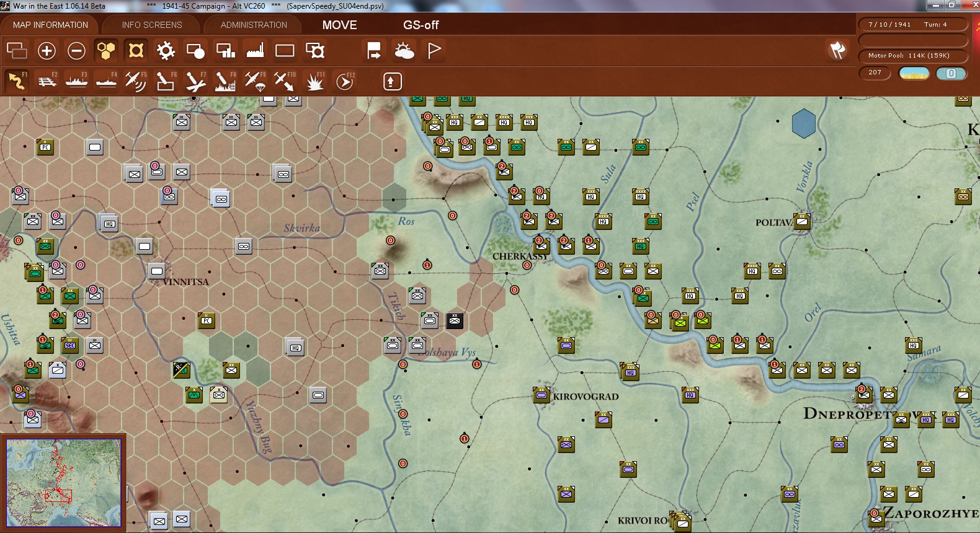This screenshot has width=980, height=533.
Task: Click the F12 circled arrow icon
Action: coord(345,81)
